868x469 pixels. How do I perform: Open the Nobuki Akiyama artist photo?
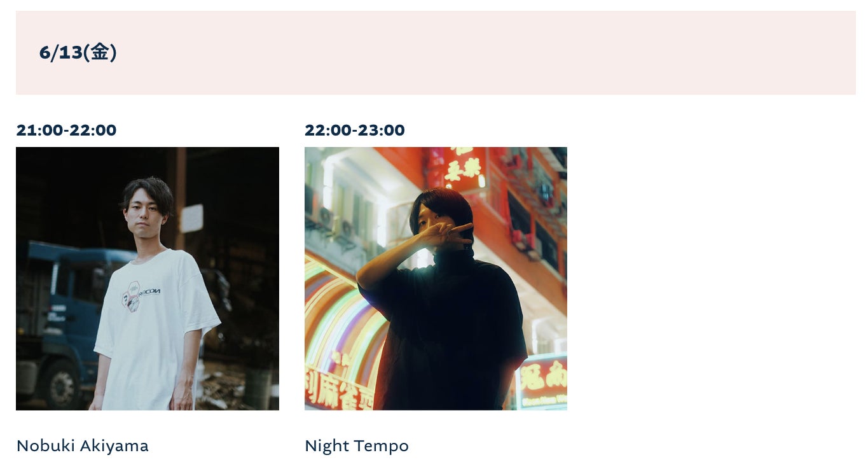[148, 279]
